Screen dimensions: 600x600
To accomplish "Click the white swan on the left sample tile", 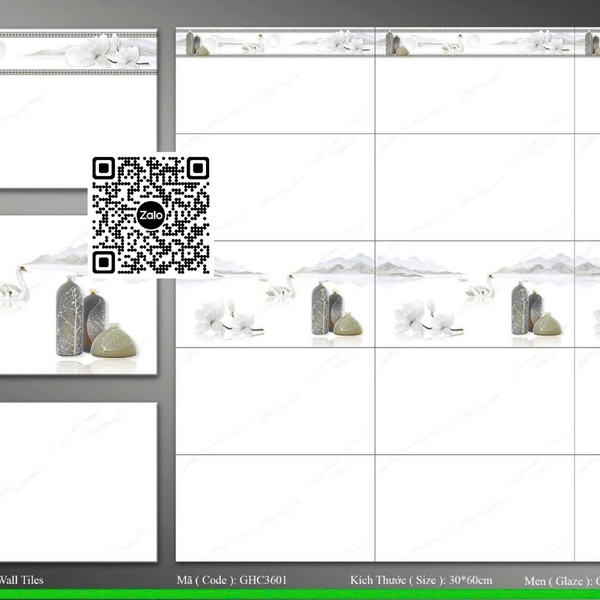I will pyautogui.click(x=29, y=285).
